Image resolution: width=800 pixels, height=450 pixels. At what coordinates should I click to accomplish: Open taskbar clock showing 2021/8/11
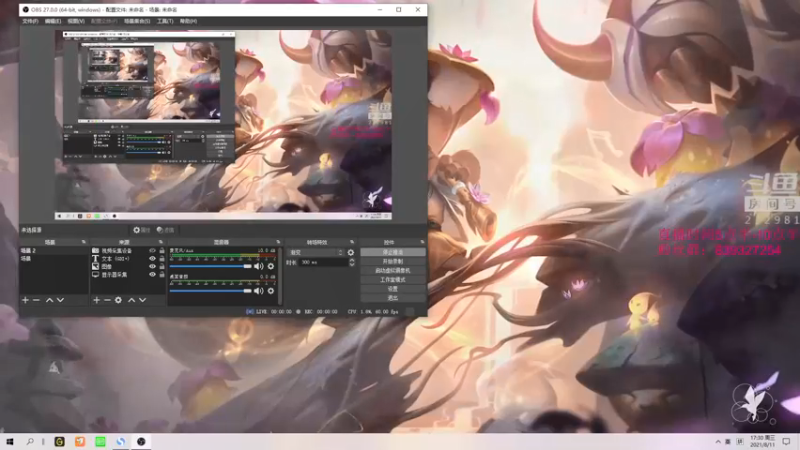[763, 441]
